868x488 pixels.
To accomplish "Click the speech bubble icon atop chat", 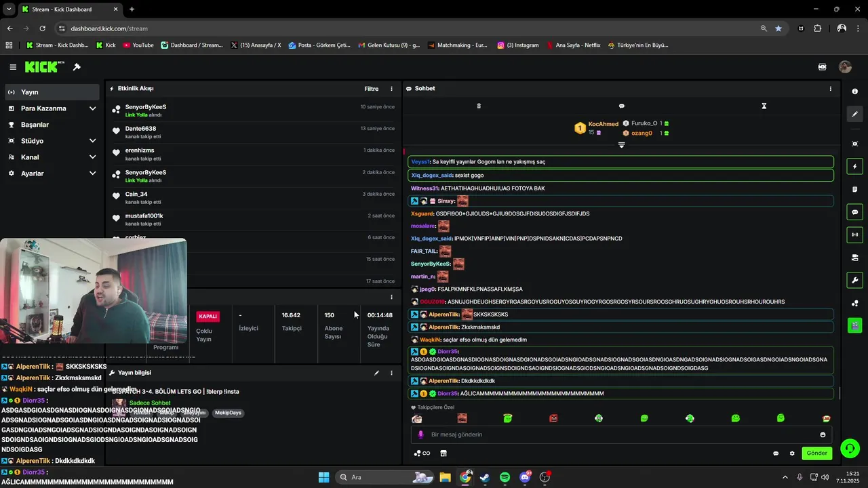I will click(x=621, y=106).
